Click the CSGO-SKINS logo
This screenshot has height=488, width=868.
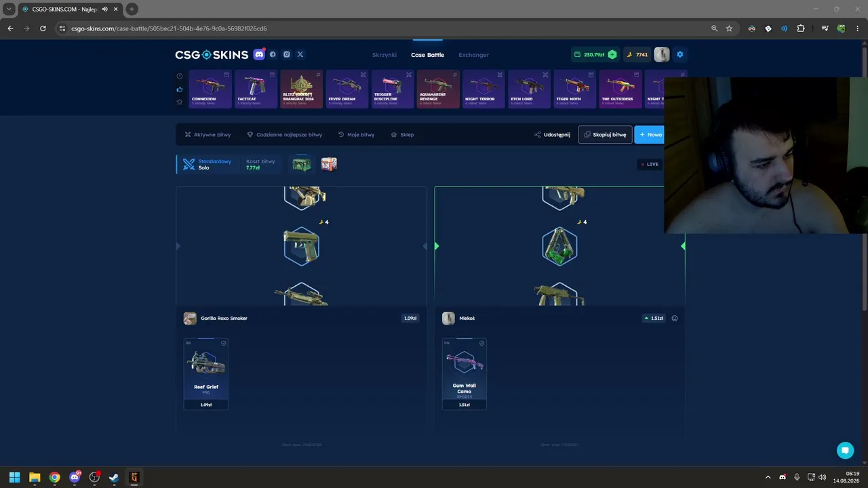[212, 55]
